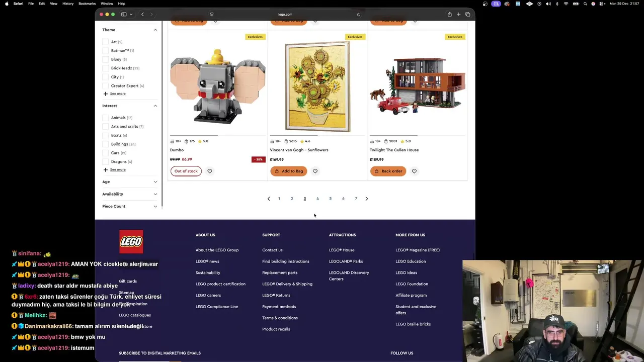Click the Twilight The Cullen House title
This screenshot has height=362, width=644.
[x=394, y=150]
